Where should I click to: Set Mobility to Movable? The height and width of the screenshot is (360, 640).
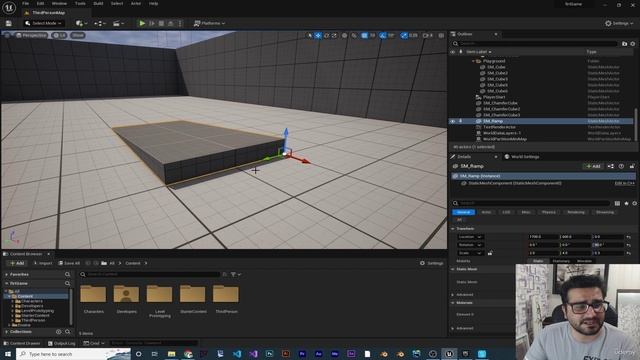(x=584, y=261)
